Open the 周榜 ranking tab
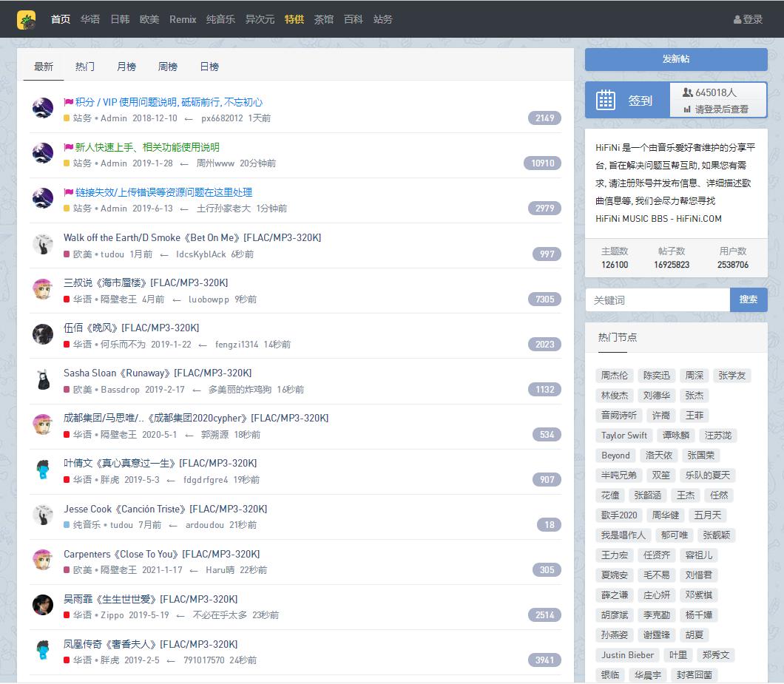This screenshot has width=784, height=684. [168, 67]
